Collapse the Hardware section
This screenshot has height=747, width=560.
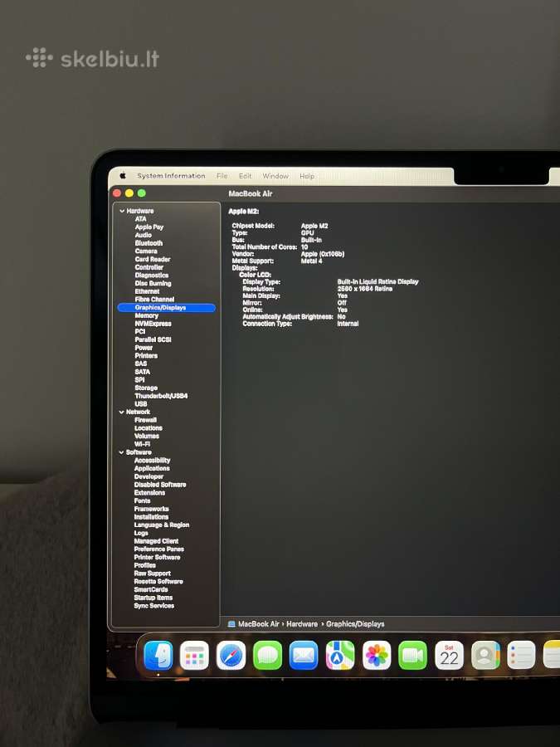coord(122,211)
